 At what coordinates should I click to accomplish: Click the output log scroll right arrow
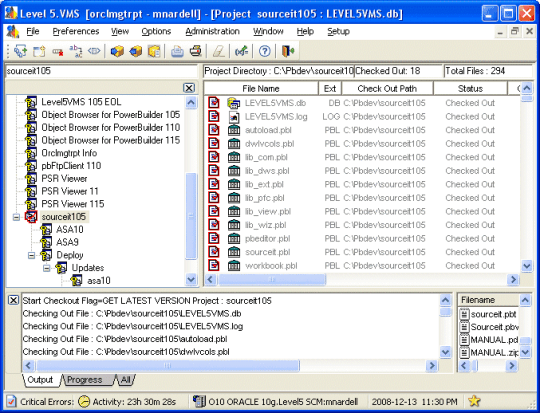click(432, 365)
